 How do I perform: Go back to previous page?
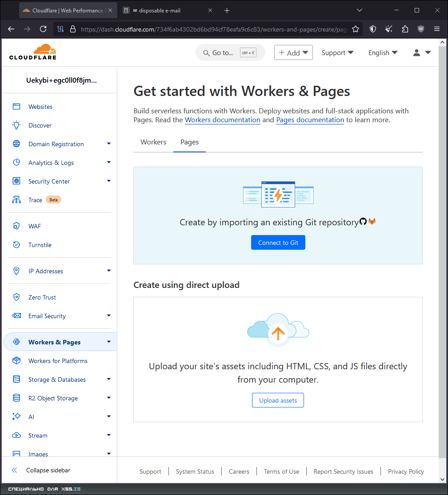tap(11, 29)
